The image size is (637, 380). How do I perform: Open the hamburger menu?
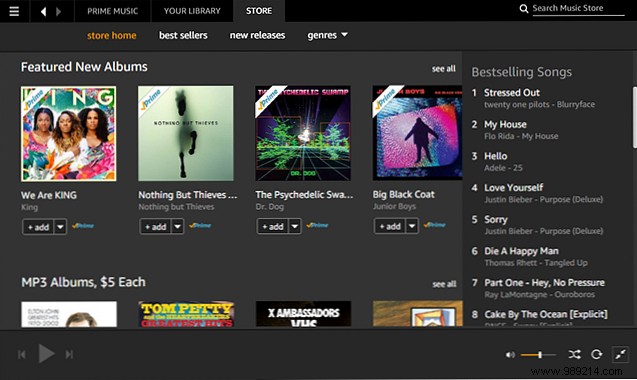click(x=14, y=11)
